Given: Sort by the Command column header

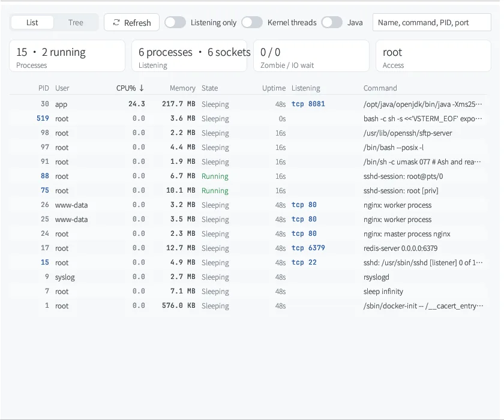Looking at the screenshot, I should pos(380,88).
